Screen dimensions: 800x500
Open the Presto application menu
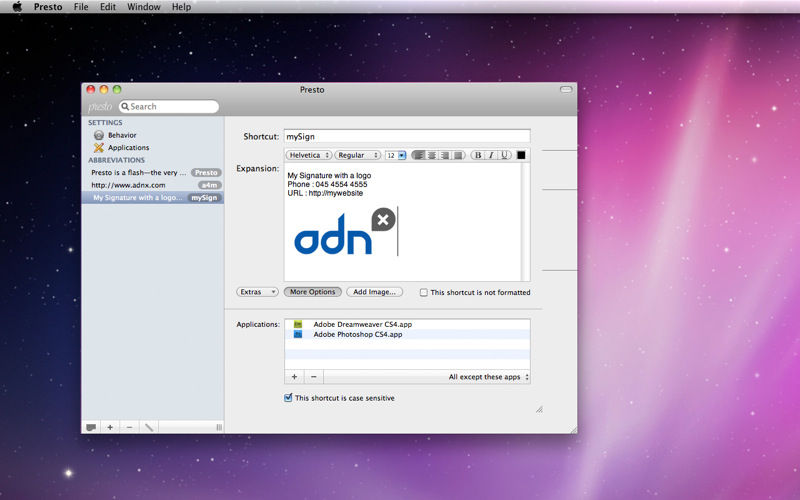coord(48,7)
